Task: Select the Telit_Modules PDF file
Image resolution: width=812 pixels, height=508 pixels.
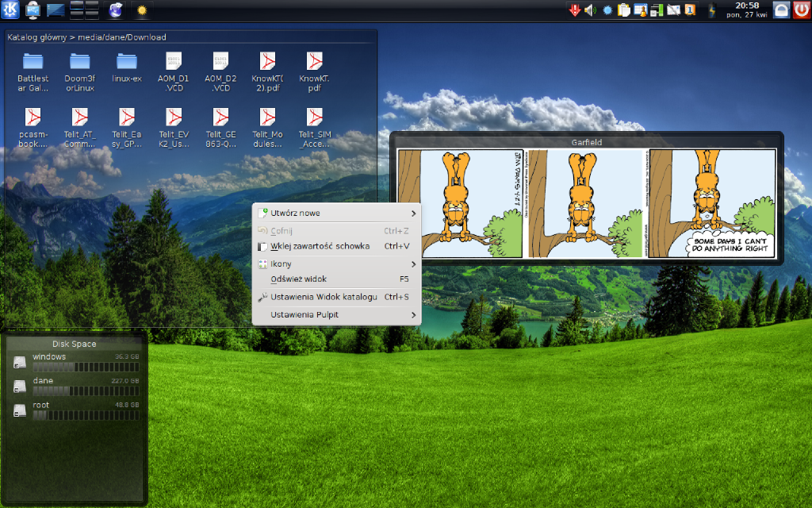Action: click(267, 128)
